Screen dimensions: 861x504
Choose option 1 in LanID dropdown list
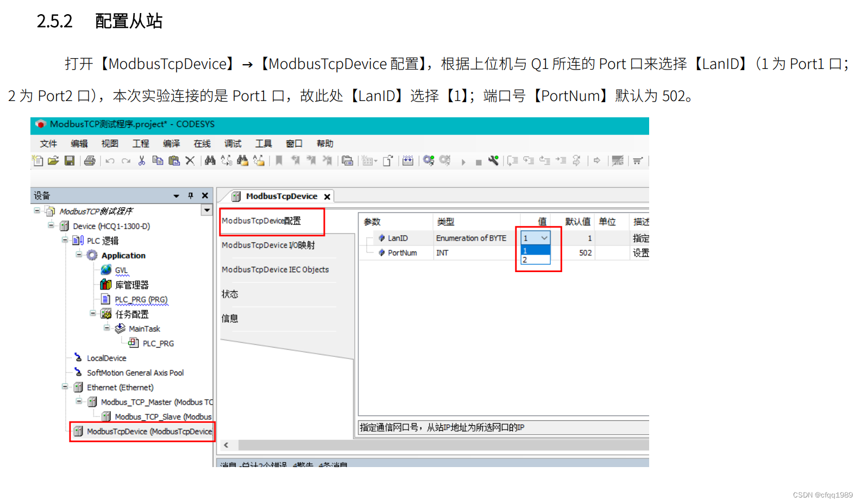point(536,250)
